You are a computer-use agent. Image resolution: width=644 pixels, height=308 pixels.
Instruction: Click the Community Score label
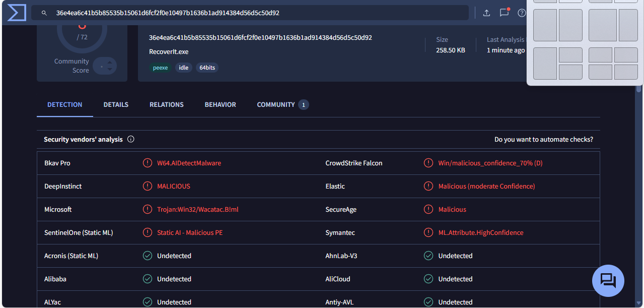tap(71, 66)
